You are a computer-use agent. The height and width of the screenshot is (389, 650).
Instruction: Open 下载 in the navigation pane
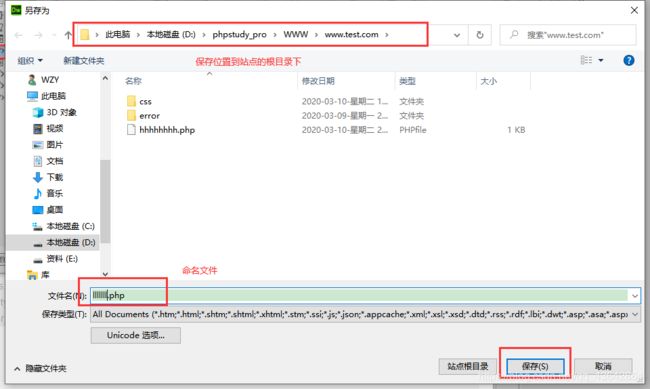(54, 177)
